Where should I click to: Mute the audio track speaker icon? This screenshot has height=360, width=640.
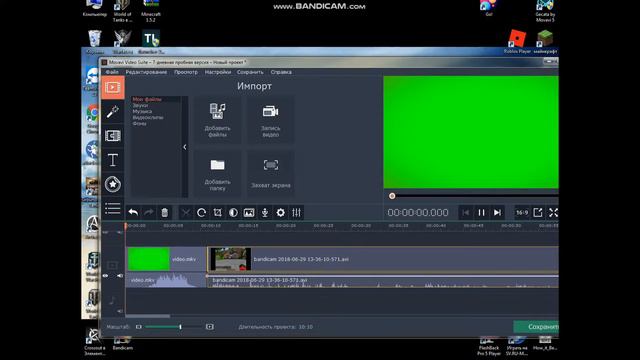tap(120, 311)
